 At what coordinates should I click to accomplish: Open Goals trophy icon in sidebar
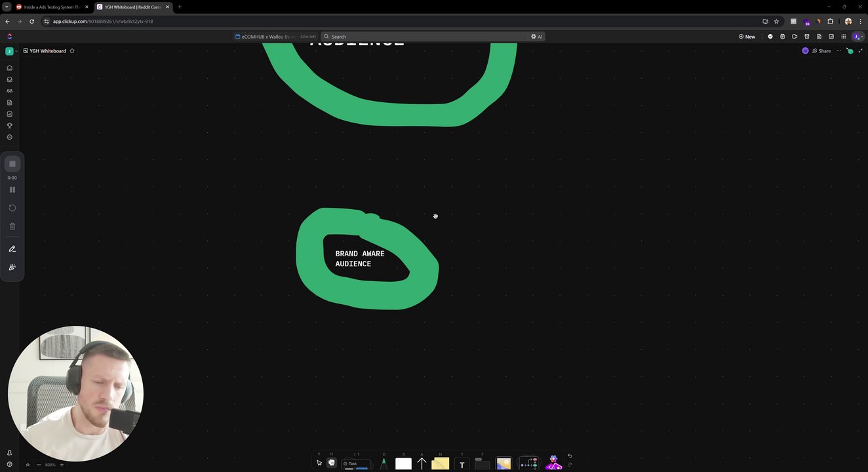[x=9, y=126]
